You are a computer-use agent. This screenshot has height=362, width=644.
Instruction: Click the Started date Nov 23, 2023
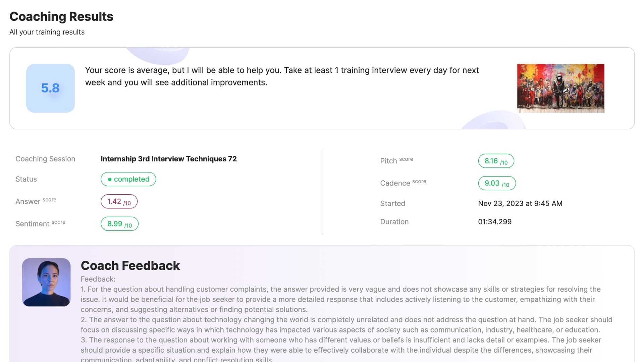pyautogui.click(x=520, y=203)
